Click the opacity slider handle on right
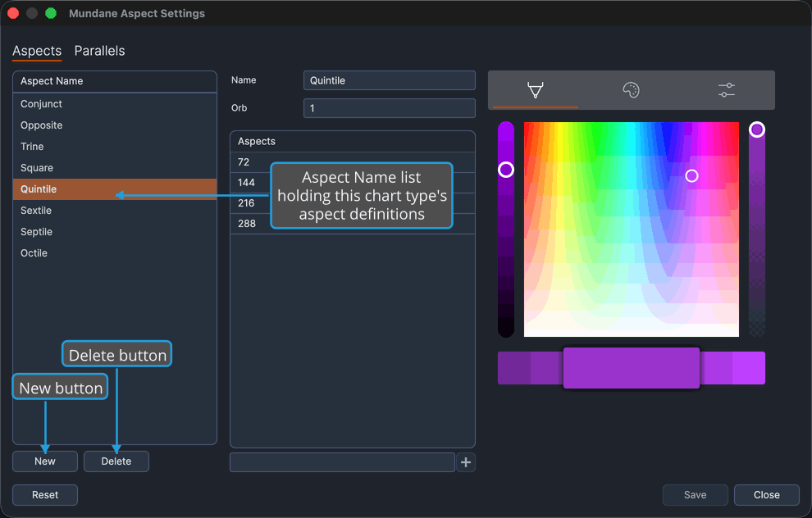Viewport: 812px width, 518px height. [757, 129]
